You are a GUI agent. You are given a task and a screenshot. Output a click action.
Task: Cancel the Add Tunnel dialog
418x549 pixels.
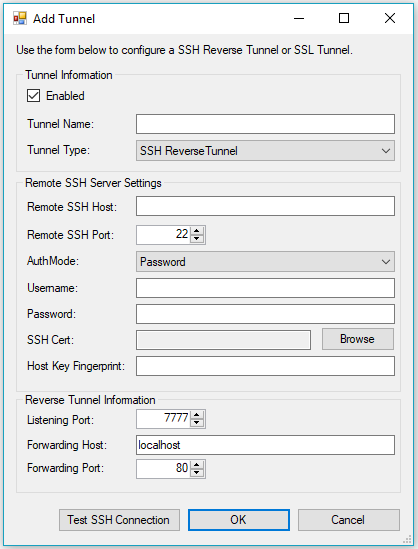point(349,520)
